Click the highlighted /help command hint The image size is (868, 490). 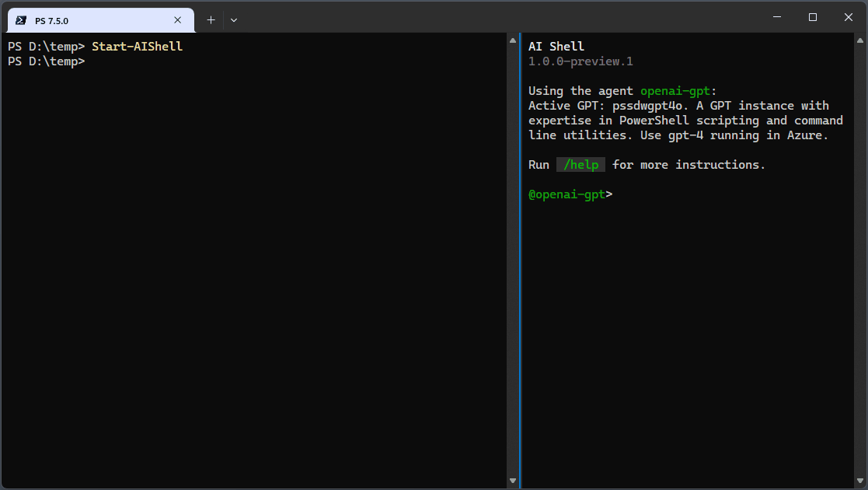click(x=580, y=164)
